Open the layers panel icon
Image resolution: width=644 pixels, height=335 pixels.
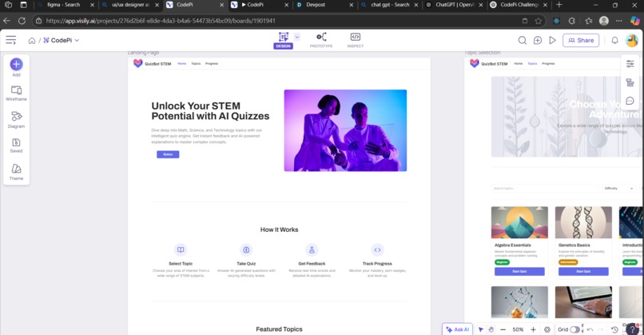(630, 82)
